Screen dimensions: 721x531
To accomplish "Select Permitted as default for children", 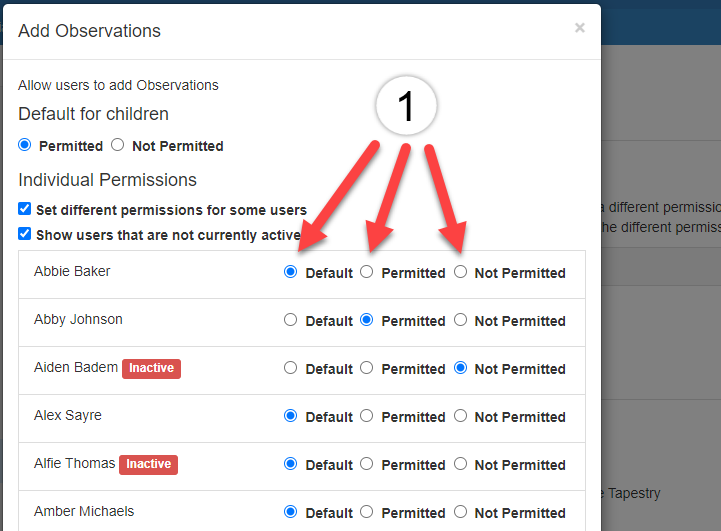I will [x=25, y=145].
